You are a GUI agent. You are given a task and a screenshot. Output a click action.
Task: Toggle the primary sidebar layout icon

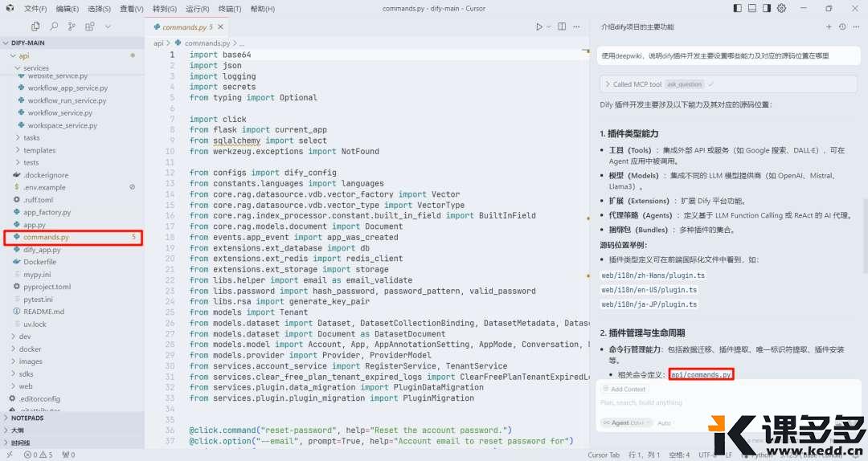point(737,8)
